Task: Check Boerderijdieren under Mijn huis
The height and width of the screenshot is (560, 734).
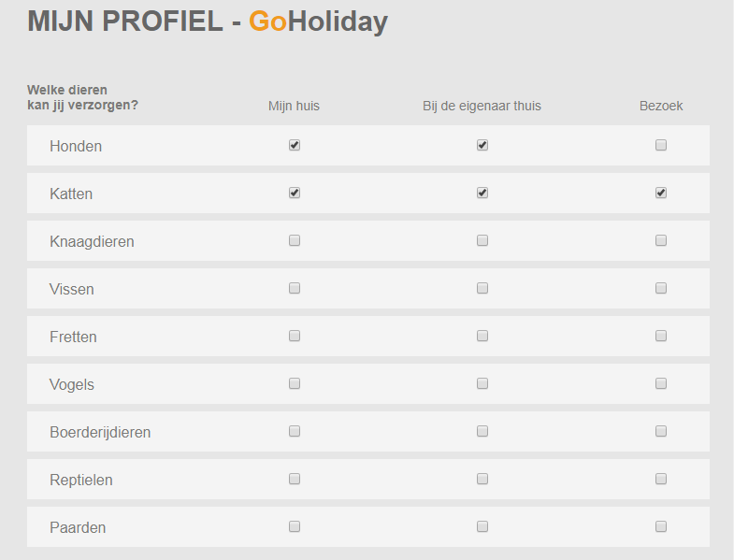Action: 295,431
